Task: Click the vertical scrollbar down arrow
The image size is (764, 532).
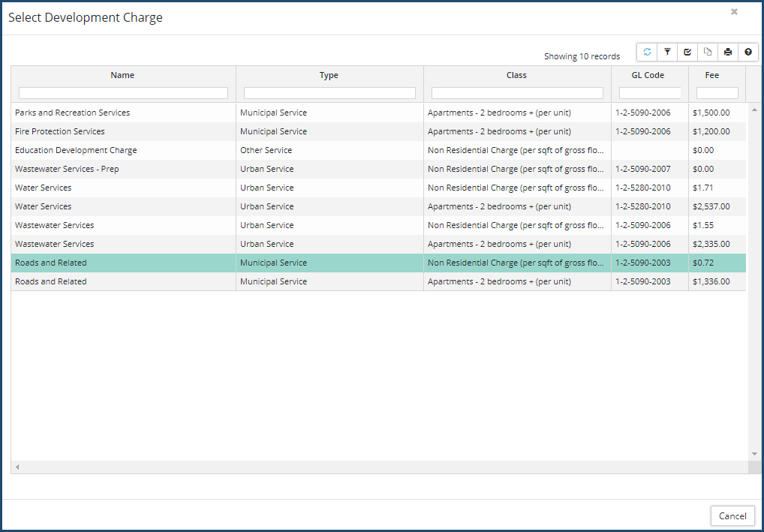Action: click(754, 454)
